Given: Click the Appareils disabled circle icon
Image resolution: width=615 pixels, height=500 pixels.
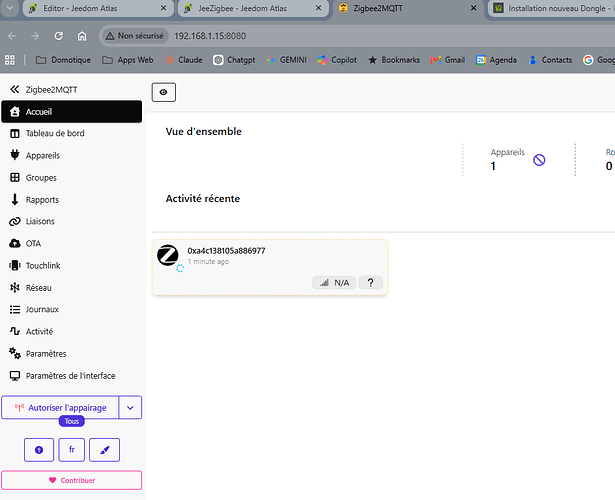Looking at the screenshot, I should [539, 160].
